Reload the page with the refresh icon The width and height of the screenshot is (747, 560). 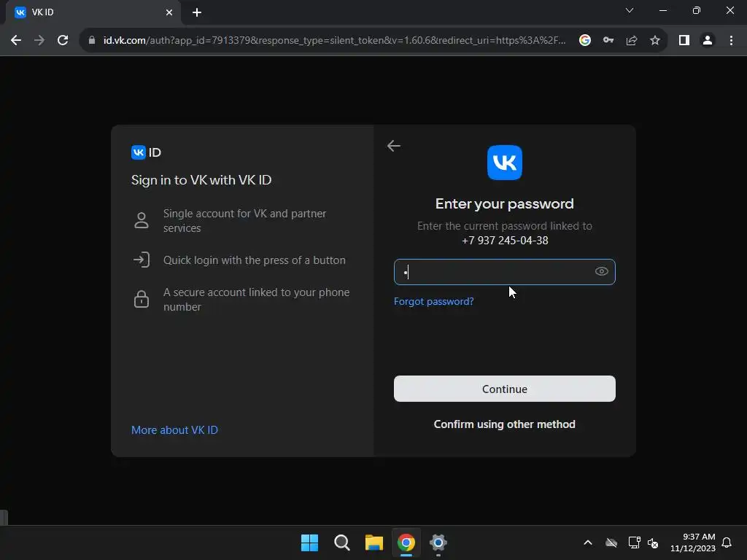63,41
